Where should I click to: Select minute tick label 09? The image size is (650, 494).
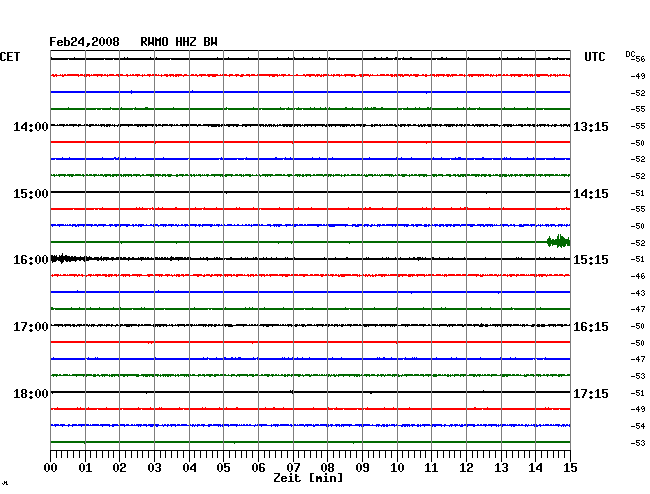(x=362, y=467)
